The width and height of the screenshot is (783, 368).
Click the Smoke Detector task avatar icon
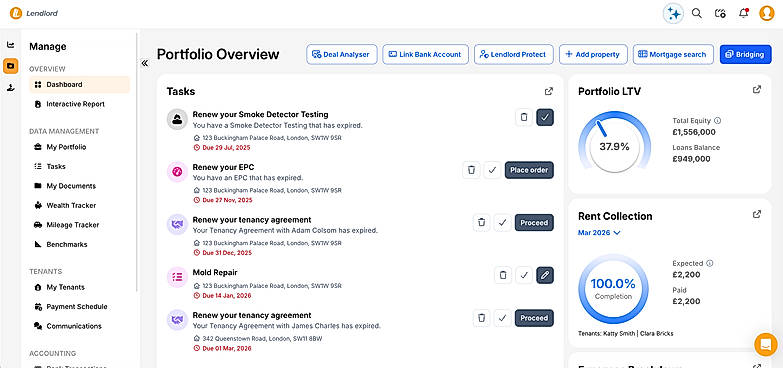(177, 119)
